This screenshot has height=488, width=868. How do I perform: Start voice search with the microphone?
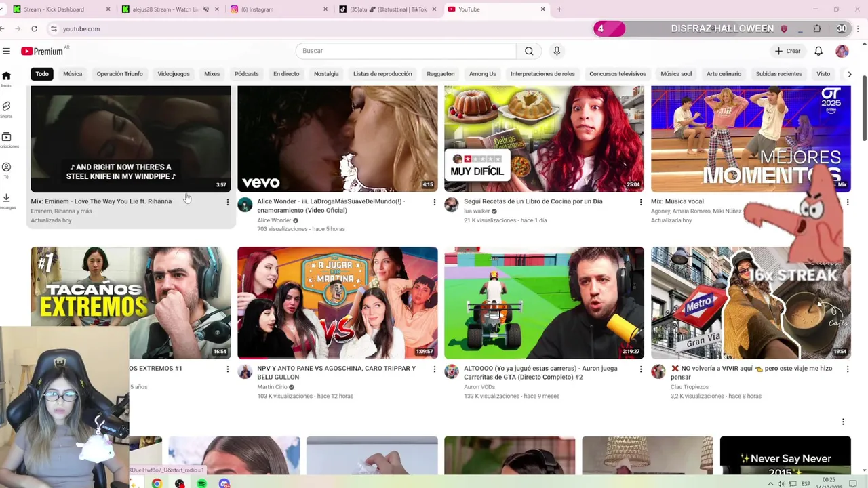point(557,51)
